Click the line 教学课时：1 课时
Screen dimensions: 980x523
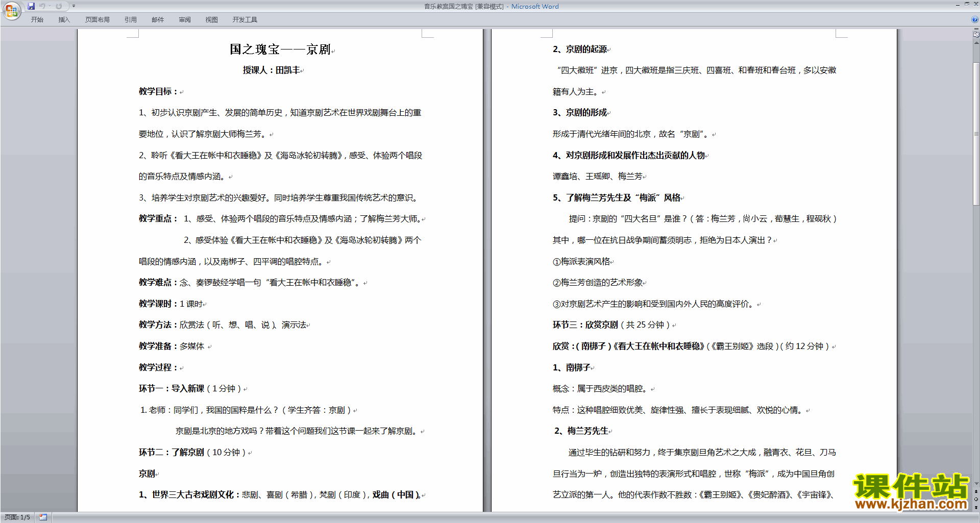click(x=171, y=304)
